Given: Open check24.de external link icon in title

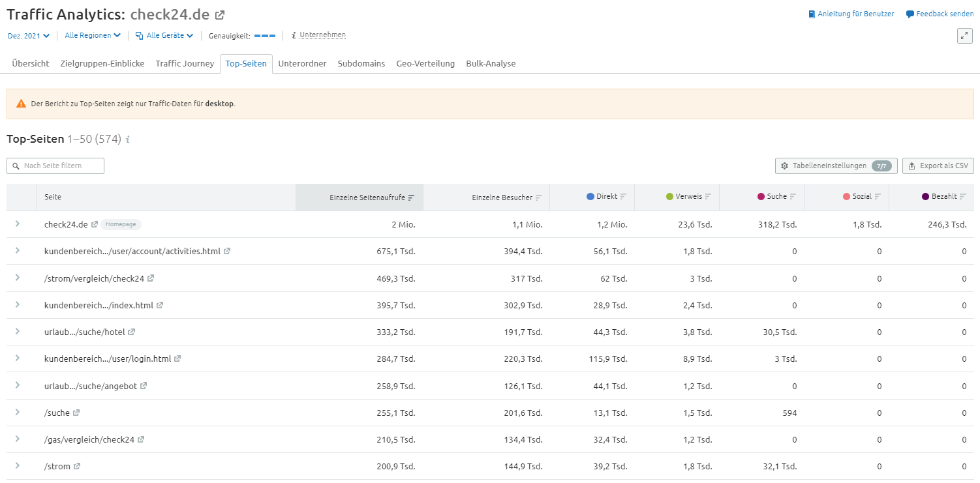Looking at the screenshot, I should [220, 14].
